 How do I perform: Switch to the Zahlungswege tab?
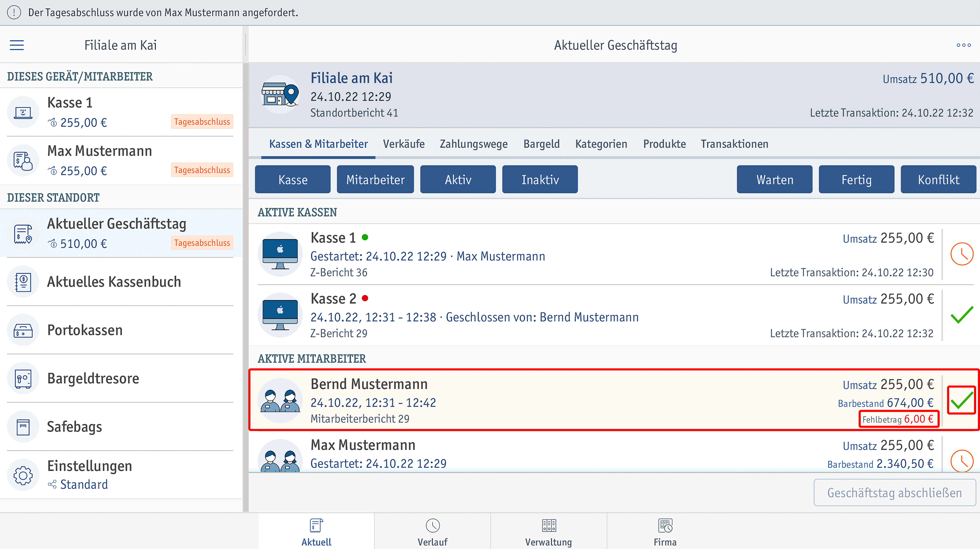point(474,144)
